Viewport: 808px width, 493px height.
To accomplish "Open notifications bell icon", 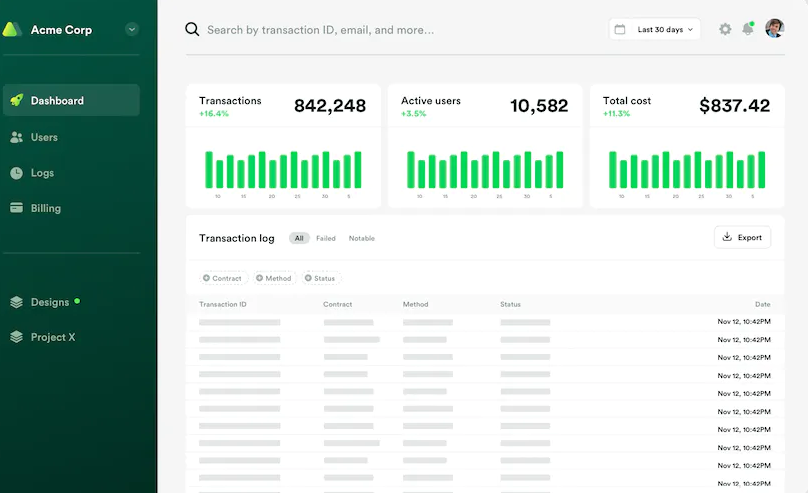I will pos(748,29).
